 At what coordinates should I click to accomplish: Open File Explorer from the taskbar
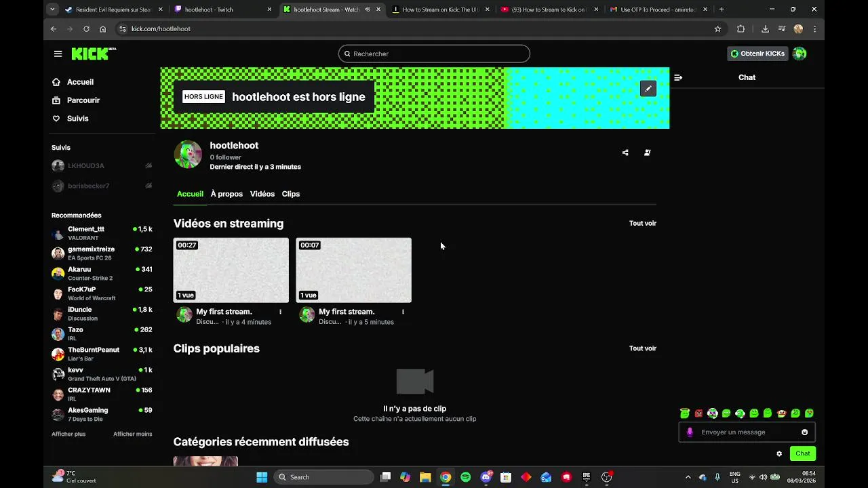tap(425, 477)
